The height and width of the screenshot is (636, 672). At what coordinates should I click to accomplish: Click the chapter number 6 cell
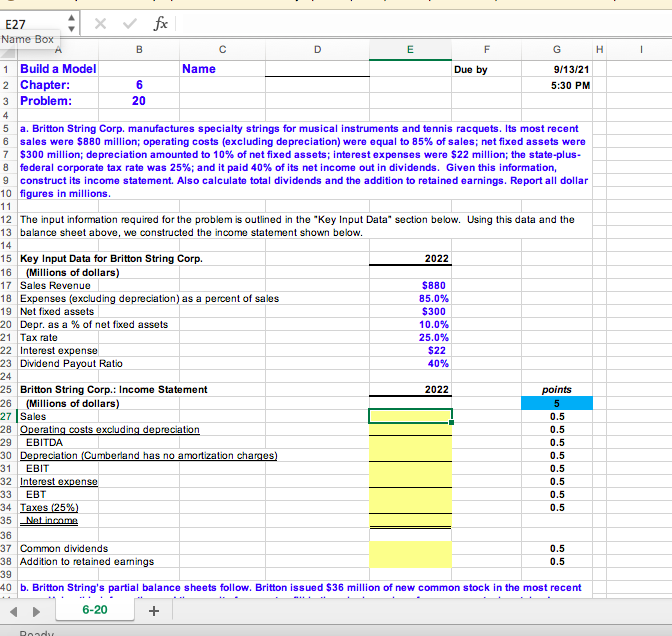click(139, 85)
